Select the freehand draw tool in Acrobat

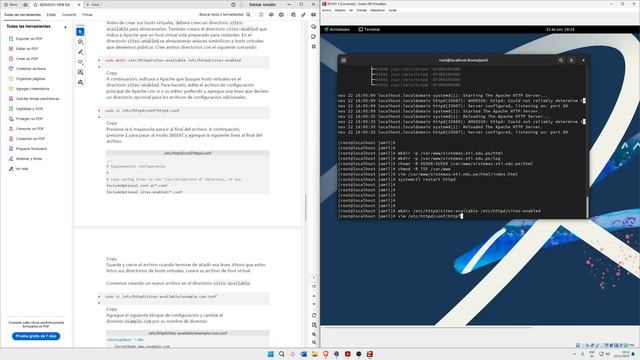pos(80,62)
